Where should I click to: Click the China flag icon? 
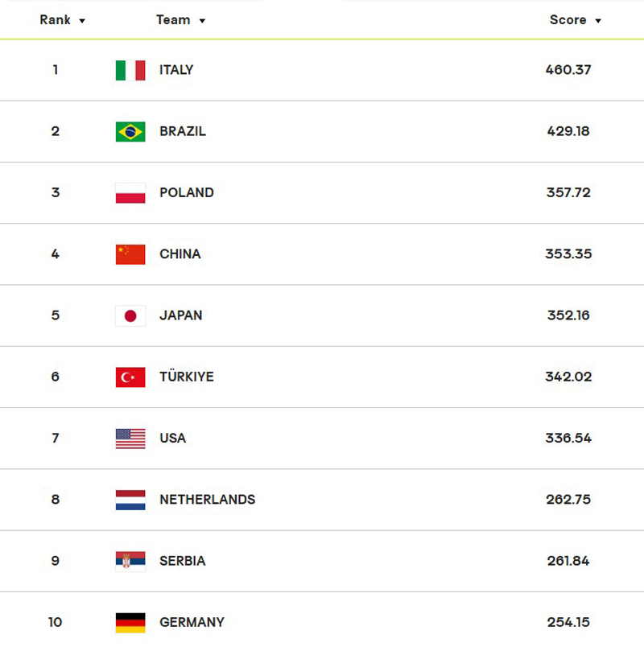coord(130,254)
